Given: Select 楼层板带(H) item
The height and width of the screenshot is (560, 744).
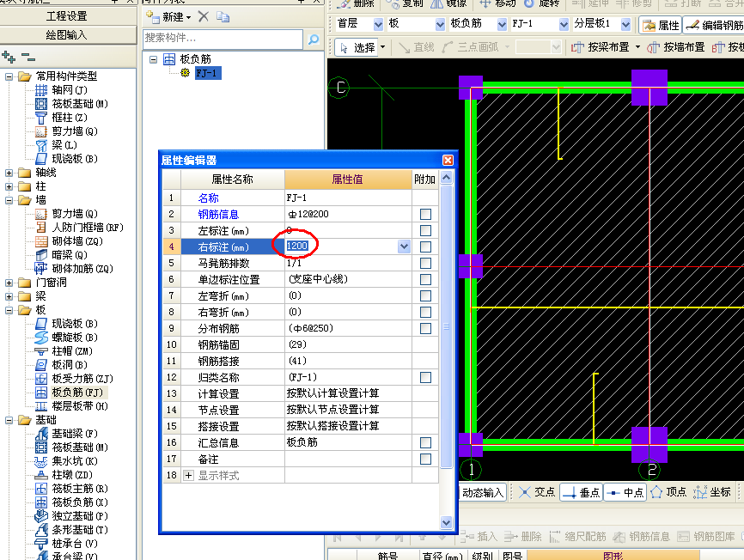Looking at the screenshot, I should (80, 406).
